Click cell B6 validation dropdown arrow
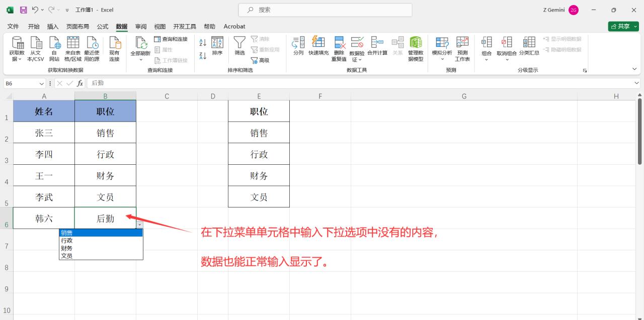Screen dimensions: 644x320 pos(139,225)
